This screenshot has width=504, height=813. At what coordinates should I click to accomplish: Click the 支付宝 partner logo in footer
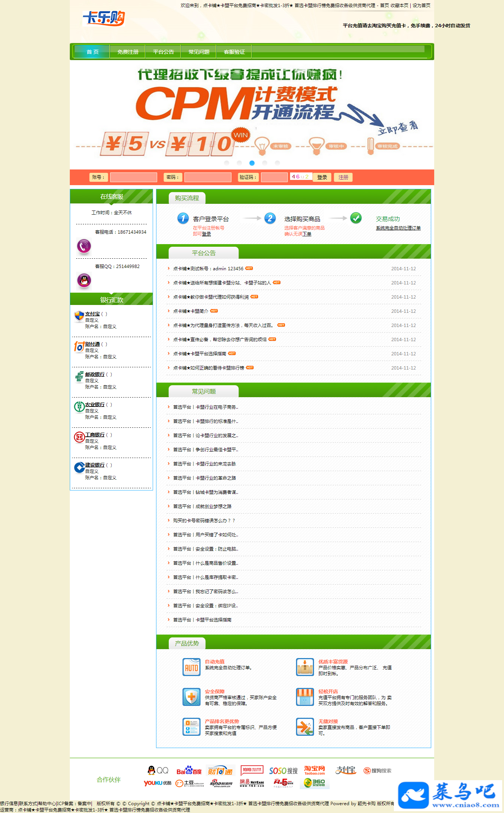pos(346,770)
